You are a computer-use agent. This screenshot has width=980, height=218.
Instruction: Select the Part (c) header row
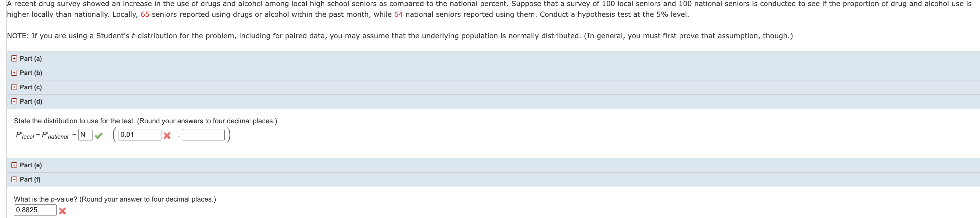[x=31, y=87]
